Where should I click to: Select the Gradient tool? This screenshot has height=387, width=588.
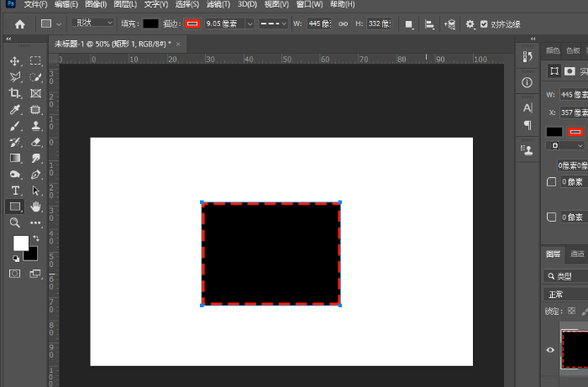point(15,158)
